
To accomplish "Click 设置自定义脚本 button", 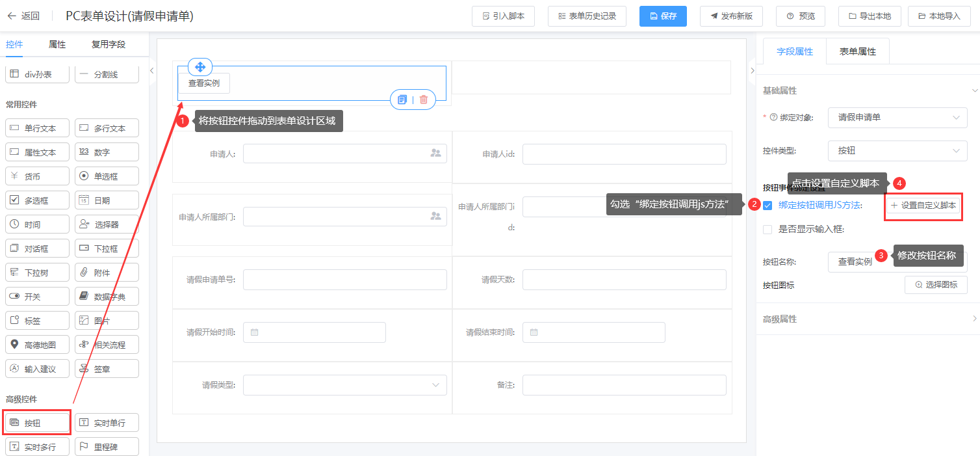I will click(x=923, y=206).
